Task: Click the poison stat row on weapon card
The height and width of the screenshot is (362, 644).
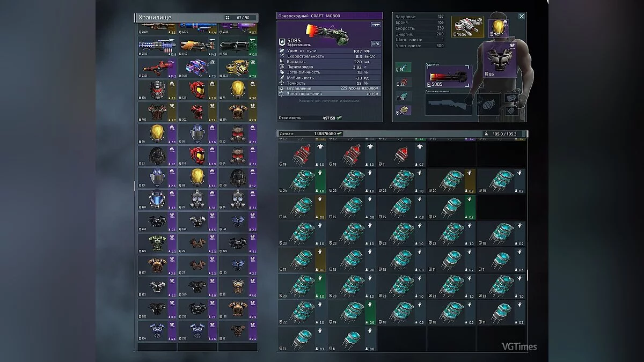Action: click(x=330, y=88)
